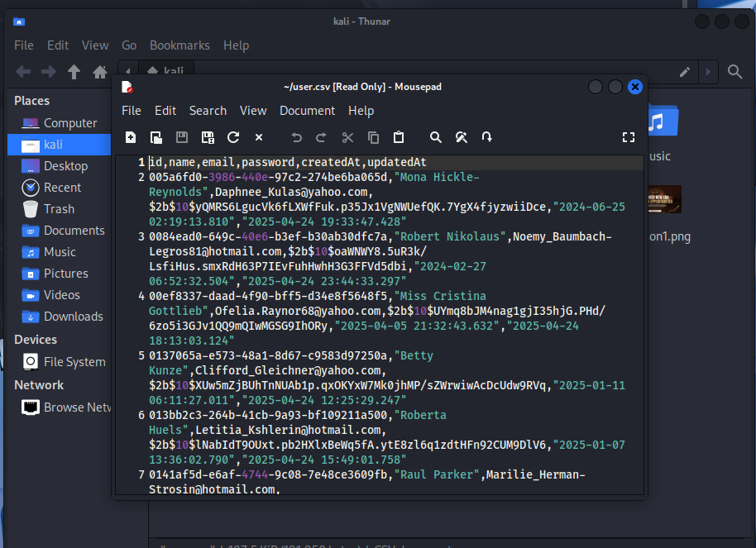Open File System under Devices
The width and height of the screenshot is (756, 548).
[74, 362]
